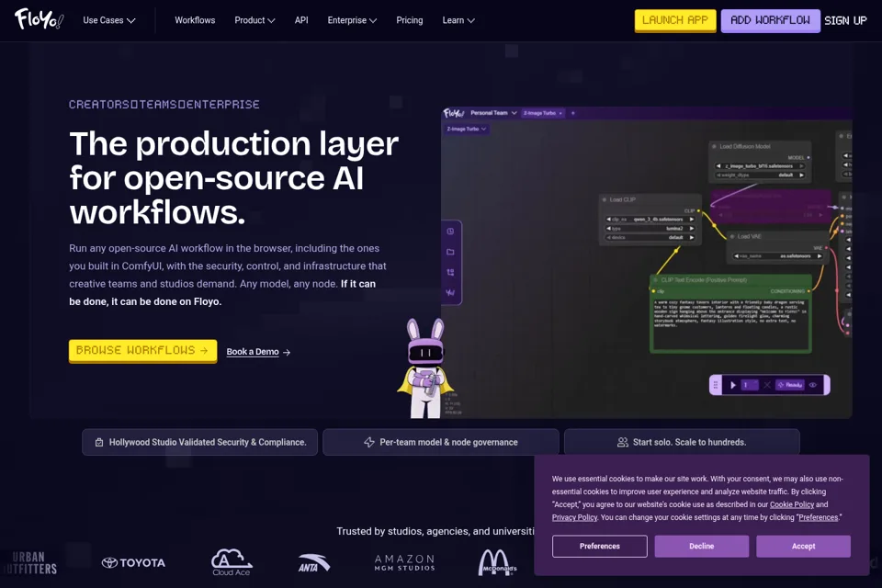Select the Hollywood Studio Validated Security badge
Screen dimensions: 882x588
[x=199, y=442]
